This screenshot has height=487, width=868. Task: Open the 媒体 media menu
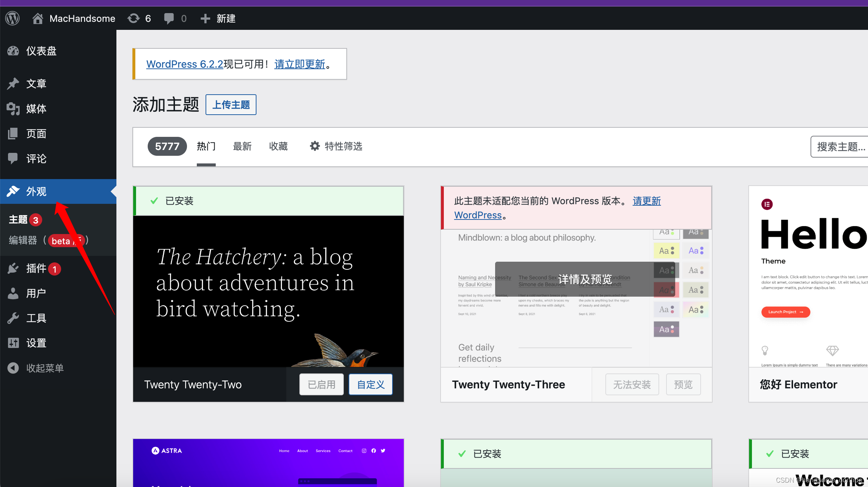(x=36, y=108)
